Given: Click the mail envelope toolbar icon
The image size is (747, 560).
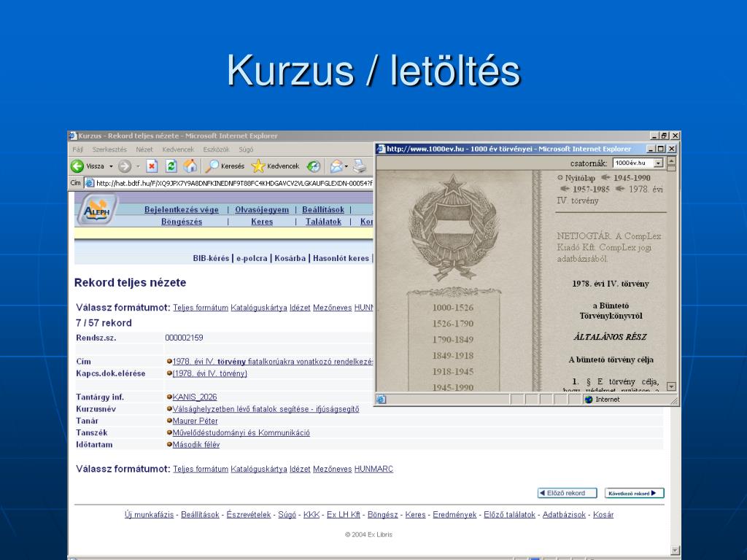Looking at the screenshot, I should click(336, 166).
